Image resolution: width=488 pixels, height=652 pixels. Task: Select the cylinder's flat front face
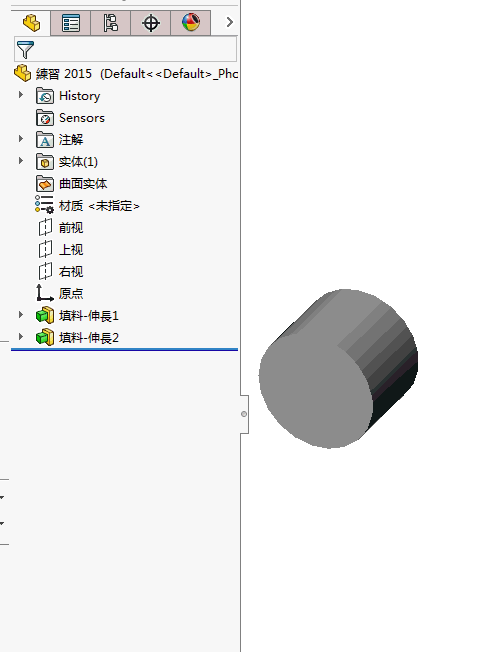coord(315,393)
